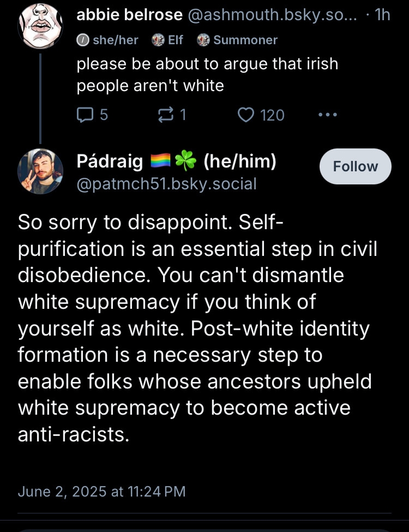Open Pádraig's profile picture
Viewport: 409px width, 532px height.
[x=40, y=171]
